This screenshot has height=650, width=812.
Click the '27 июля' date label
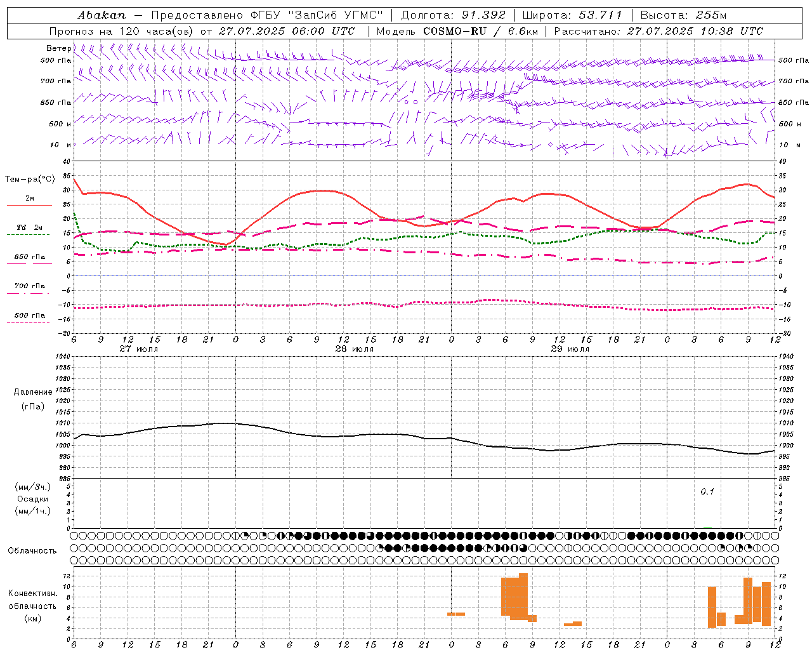139,349
